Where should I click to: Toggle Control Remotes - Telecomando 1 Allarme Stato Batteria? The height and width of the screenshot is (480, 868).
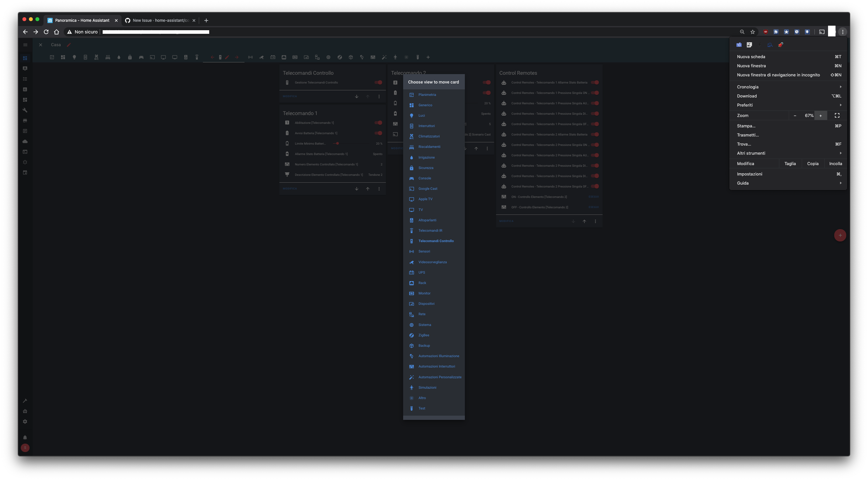[x=595, y=82]
